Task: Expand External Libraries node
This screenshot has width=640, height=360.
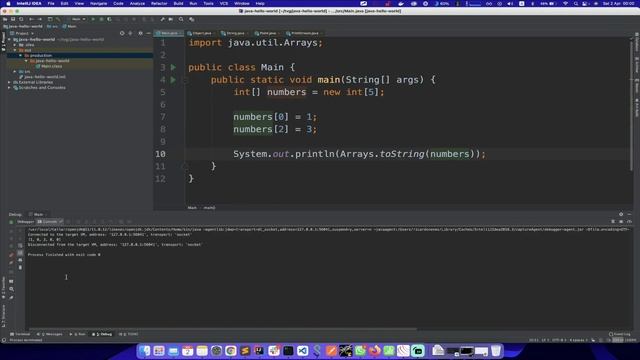Action: [9, 82]
